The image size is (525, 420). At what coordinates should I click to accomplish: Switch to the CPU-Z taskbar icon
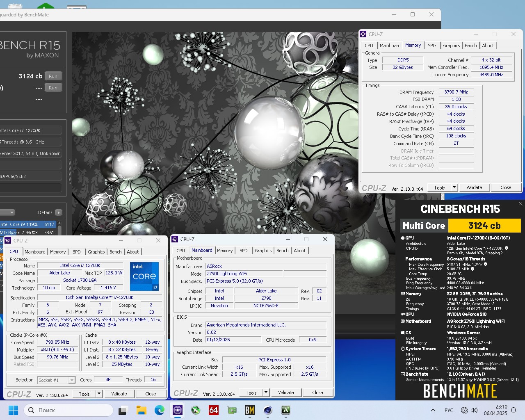point(178,410)
